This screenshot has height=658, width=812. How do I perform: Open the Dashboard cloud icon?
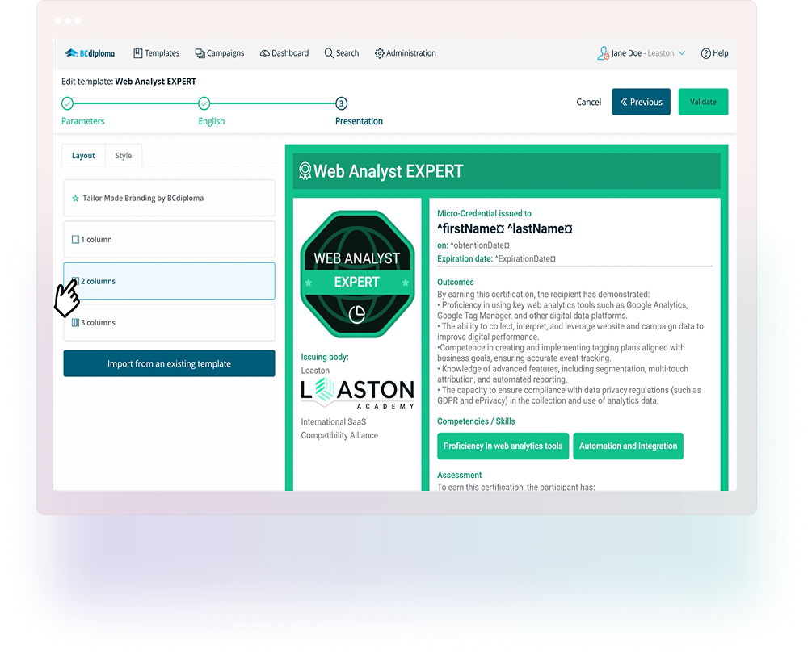[264, 53]
